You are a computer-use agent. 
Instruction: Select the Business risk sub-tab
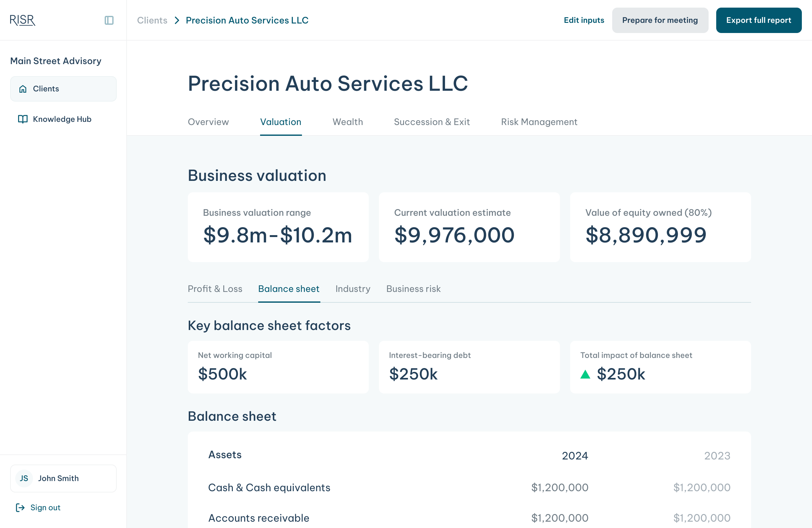pyautogui.click(x=413, y=289)
